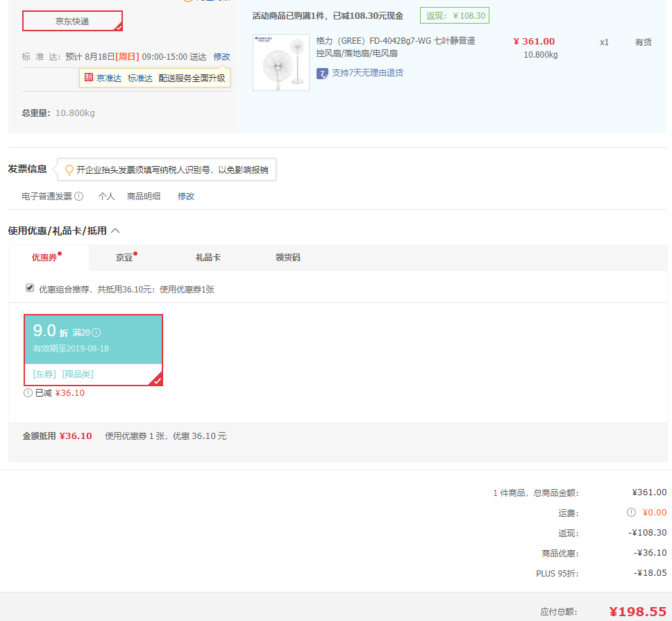Open the GREE fan product title
The height and width of the screenshot is (621, 672).
(396, 47)
